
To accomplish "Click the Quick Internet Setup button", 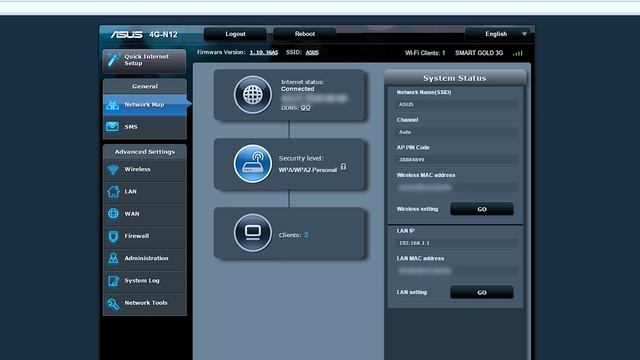I will point(144,60).
